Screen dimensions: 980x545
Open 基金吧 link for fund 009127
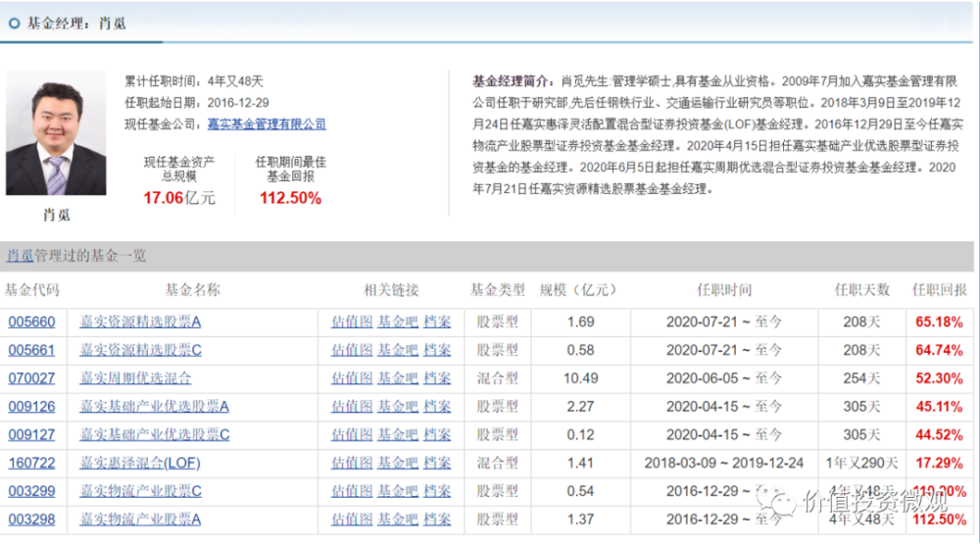tap(398, 434)
